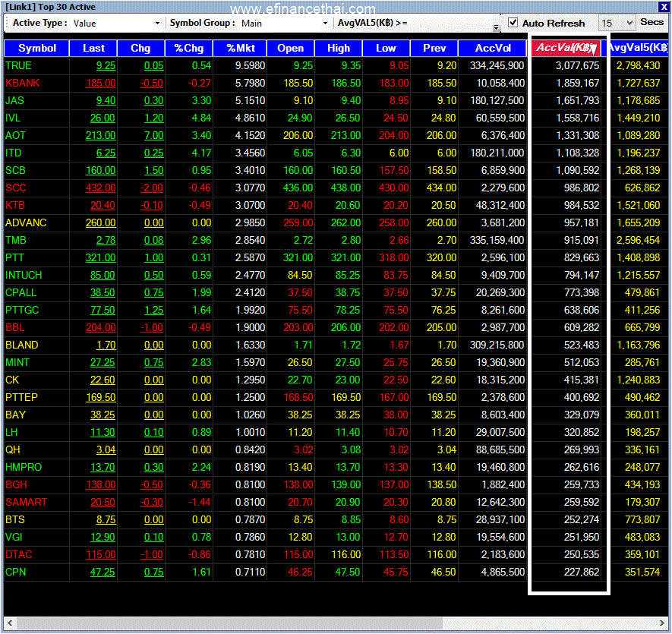This screenshot has width=672, height=634.
Task: Select the CK symbol
Action: (x=12, y=380)
